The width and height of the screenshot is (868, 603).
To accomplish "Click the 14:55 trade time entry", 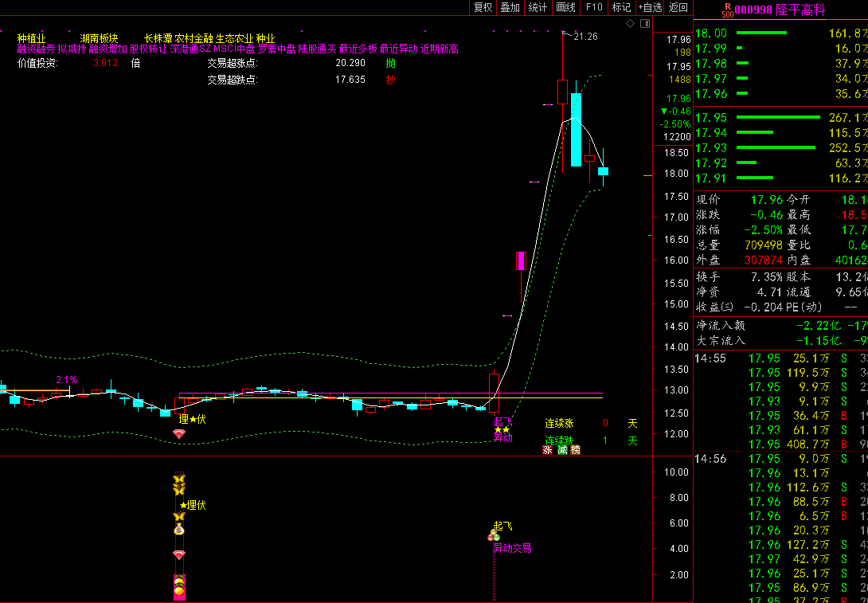I will pyautogui.click(x=711, y=358).
